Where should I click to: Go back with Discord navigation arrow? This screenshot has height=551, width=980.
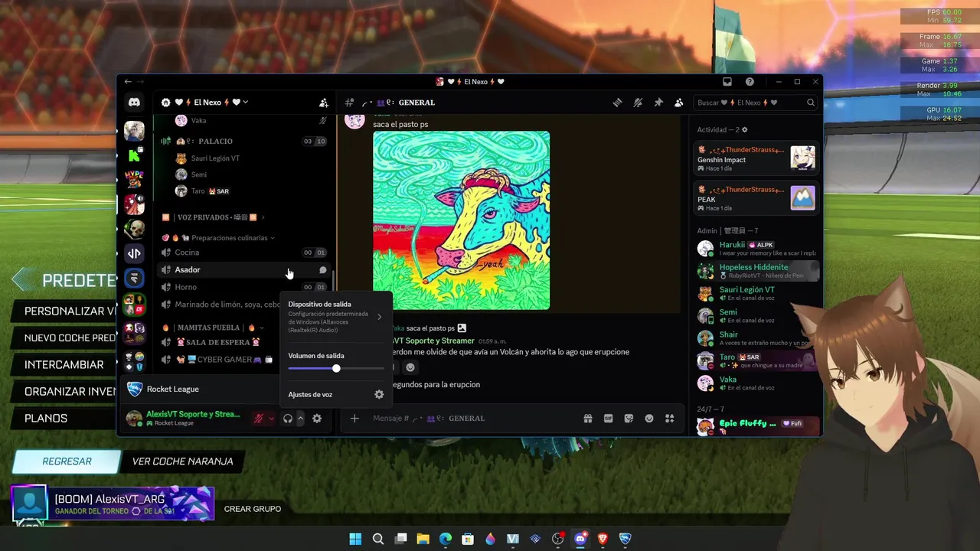tap(128, 82)
